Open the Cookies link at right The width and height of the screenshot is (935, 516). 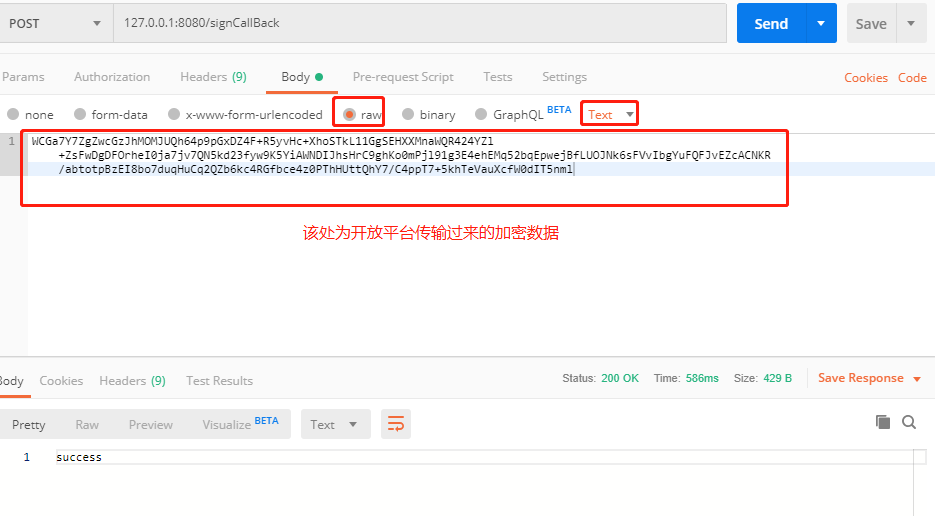[x=866, y=78]
